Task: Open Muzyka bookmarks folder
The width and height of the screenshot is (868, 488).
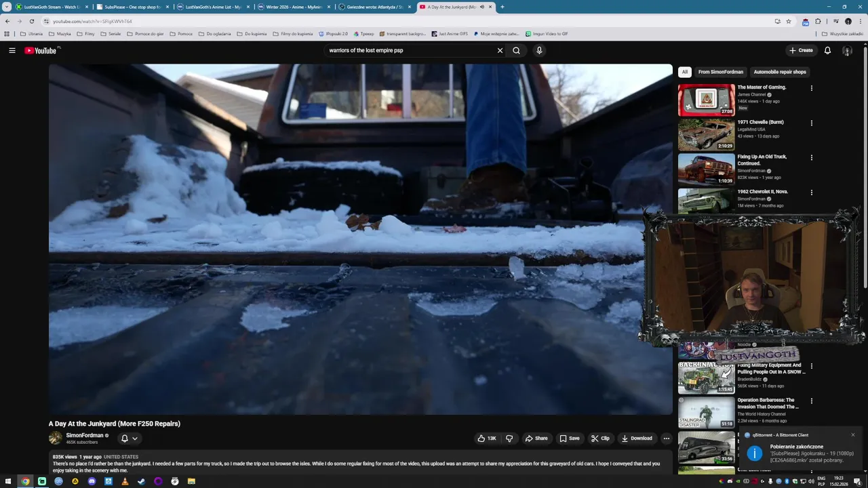Action: coord(60,33)
